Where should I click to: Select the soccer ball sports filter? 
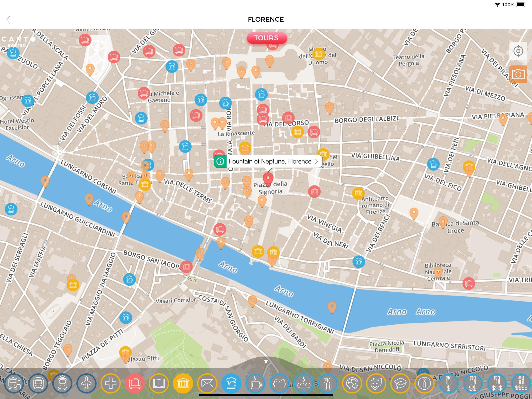352,383
